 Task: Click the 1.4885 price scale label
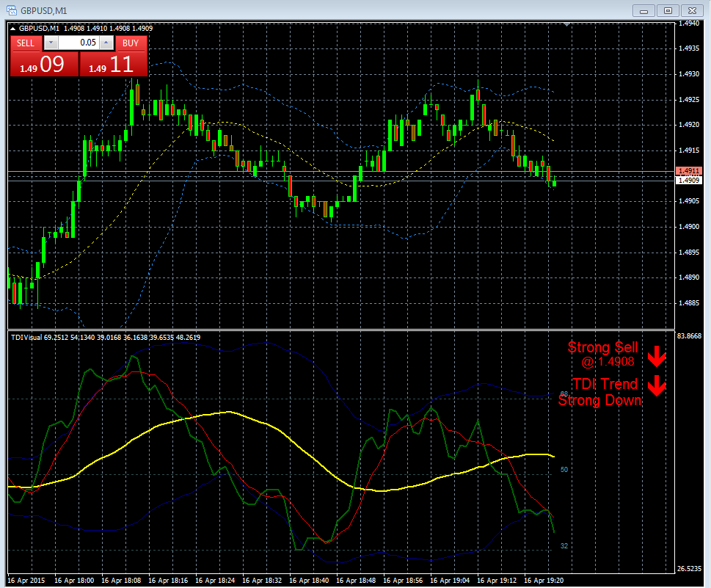click(689, 303)
